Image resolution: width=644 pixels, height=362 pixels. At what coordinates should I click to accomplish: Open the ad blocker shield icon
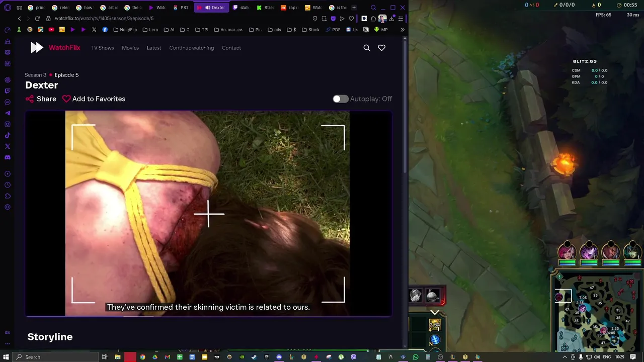[x=333, y=19]
